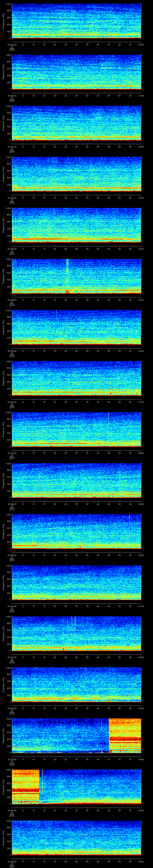
Task: Click the 46:00 end label of the last panel
Action: pos(141,861)
